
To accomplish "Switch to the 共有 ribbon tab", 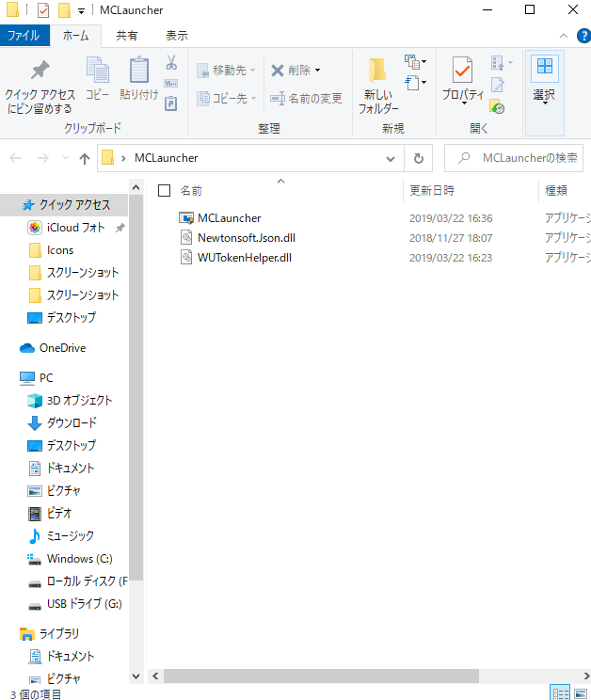I will (x=127, y=36).
